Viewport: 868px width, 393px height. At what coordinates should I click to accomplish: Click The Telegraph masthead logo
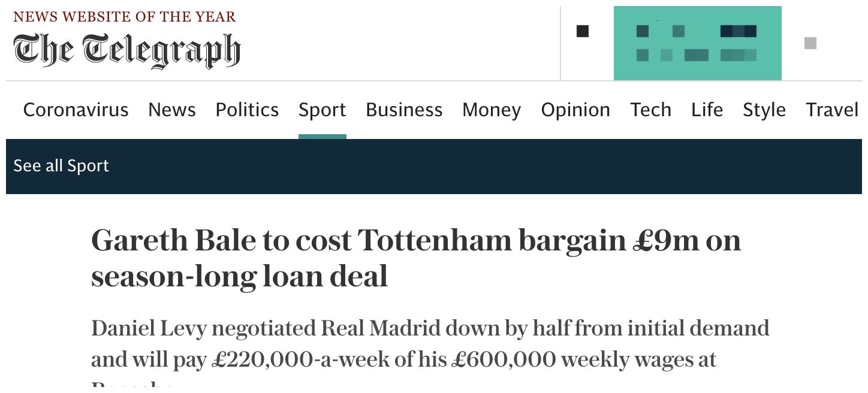(126, 50)
